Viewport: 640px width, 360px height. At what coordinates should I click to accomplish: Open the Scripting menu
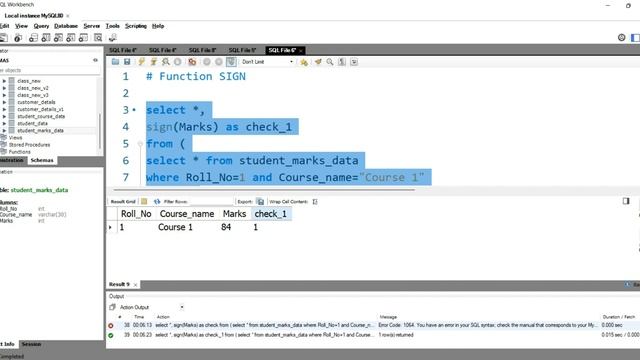point(136,26)
